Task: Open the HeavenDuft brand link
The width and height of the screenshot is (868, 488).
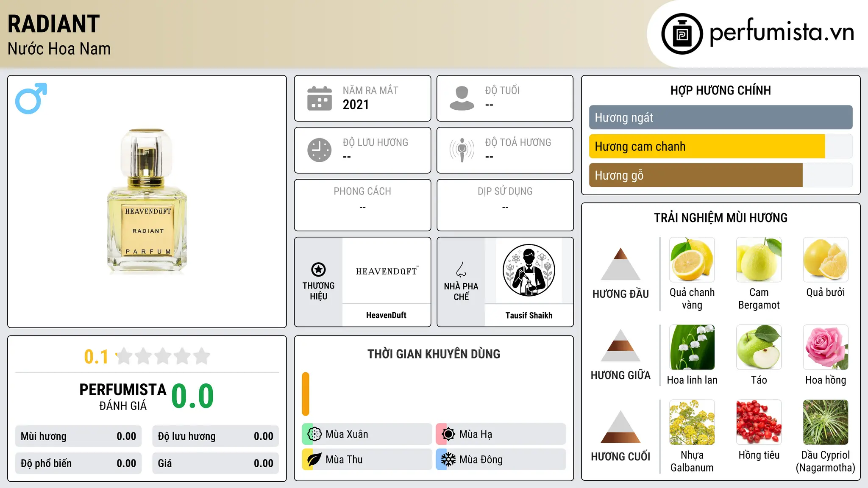Action: [386, 315]
